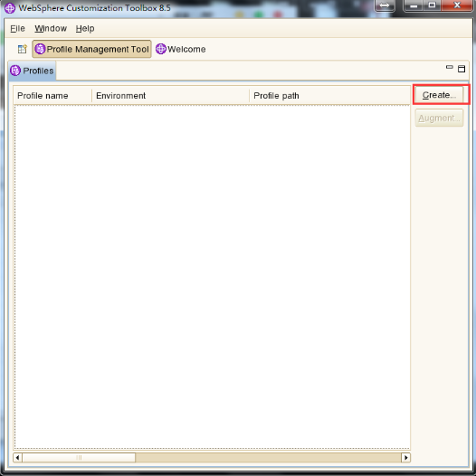Close the WebSphere Customization Toolbox window
The image size is (476, 476).
[457, 5]
